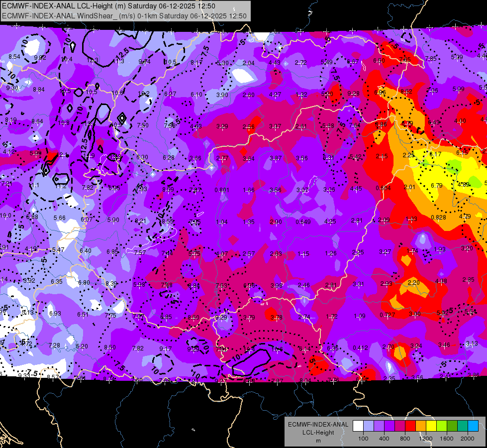This screenshot has width=487, height=448.
Task: Click the grid value 1.35
Action: point(249,222)
